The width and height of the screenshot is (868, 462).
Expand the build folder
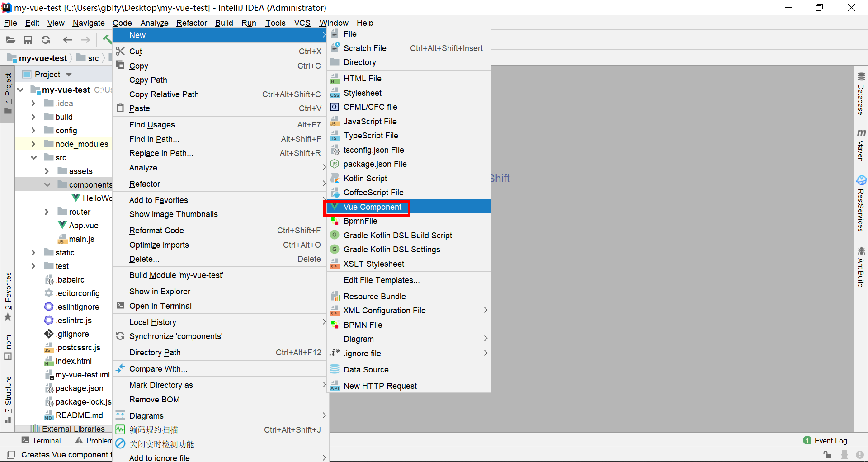[x=33, y=117]
